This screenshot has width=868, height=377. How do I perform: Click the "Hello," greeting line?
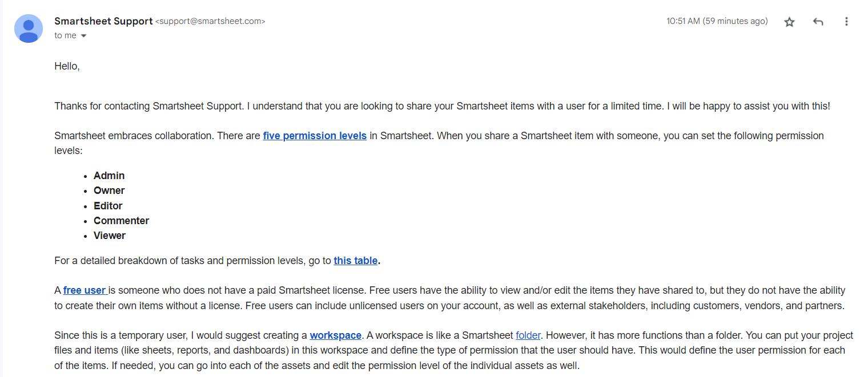(67, 66)
